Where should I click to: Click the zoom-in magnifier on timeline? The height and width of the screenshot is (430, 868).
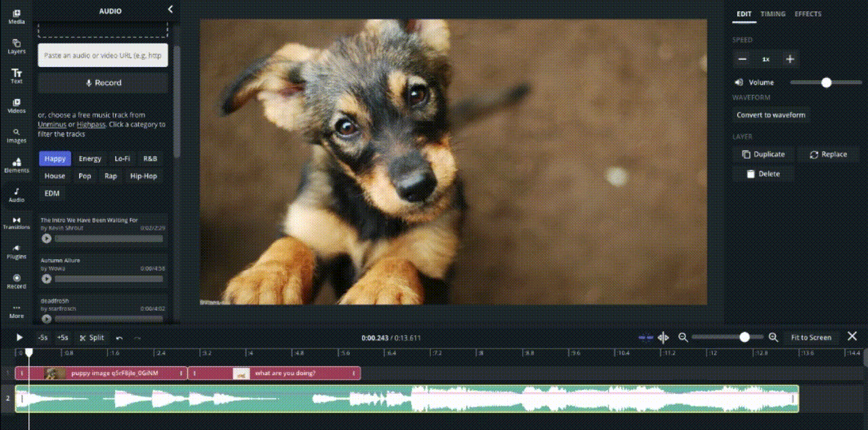tap(773, 337)
